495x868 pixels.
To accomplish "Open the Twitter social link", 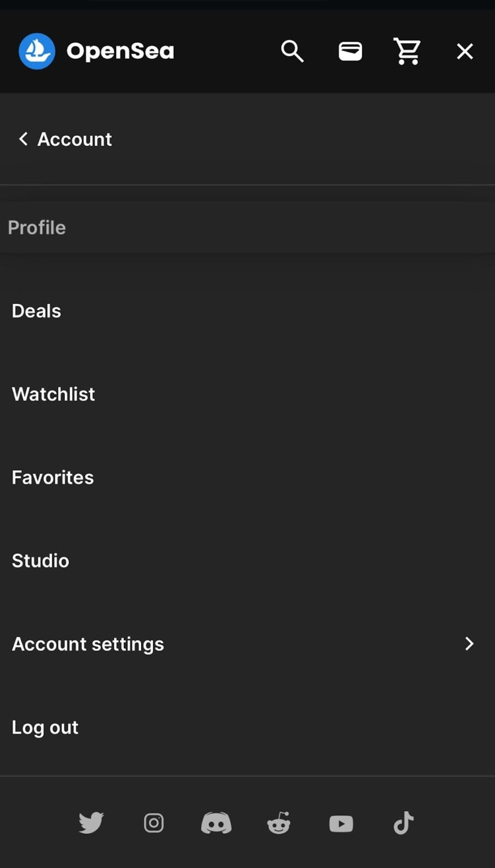I will coord(91,823).
